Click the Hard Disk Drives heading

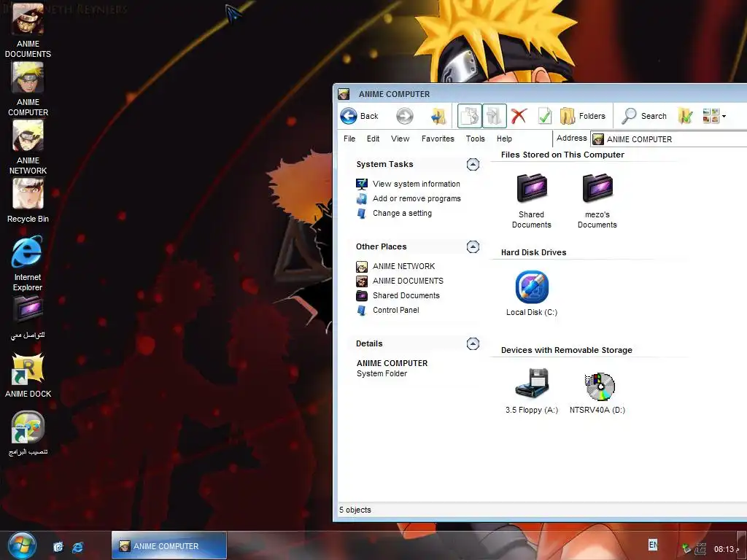point(533,252)
